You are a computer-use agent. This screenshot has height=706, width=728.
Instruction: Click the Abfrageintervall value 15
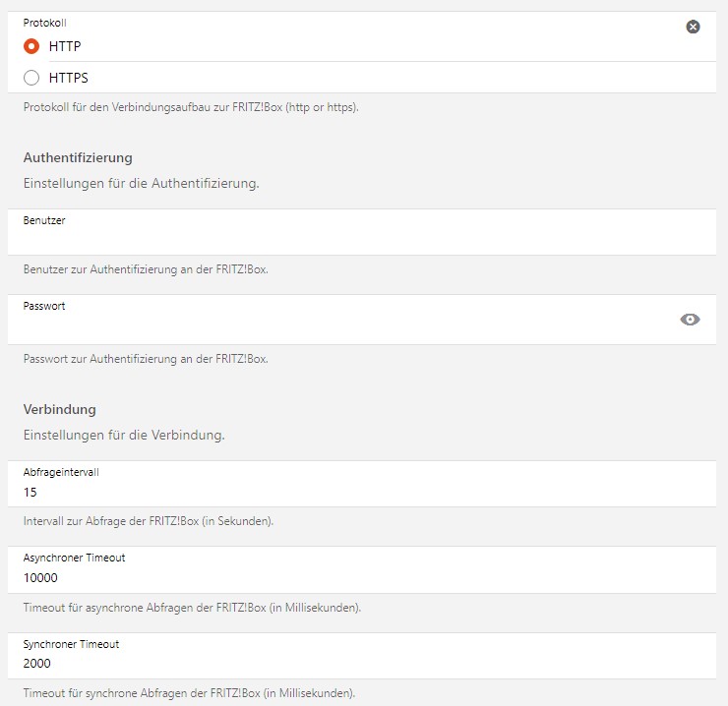pos(30,492)
